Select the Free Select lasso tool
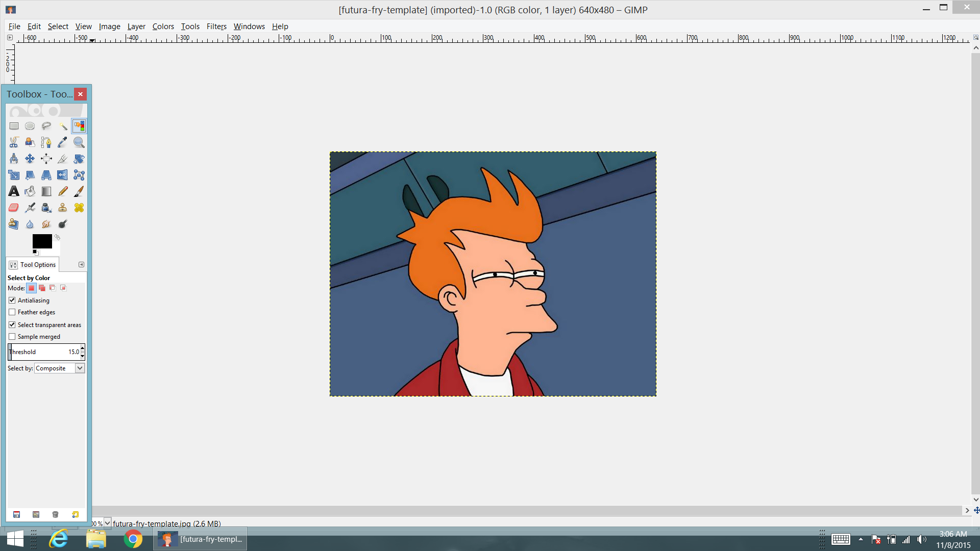This screenshot has width=980, height=551. [x=46, y=126]
